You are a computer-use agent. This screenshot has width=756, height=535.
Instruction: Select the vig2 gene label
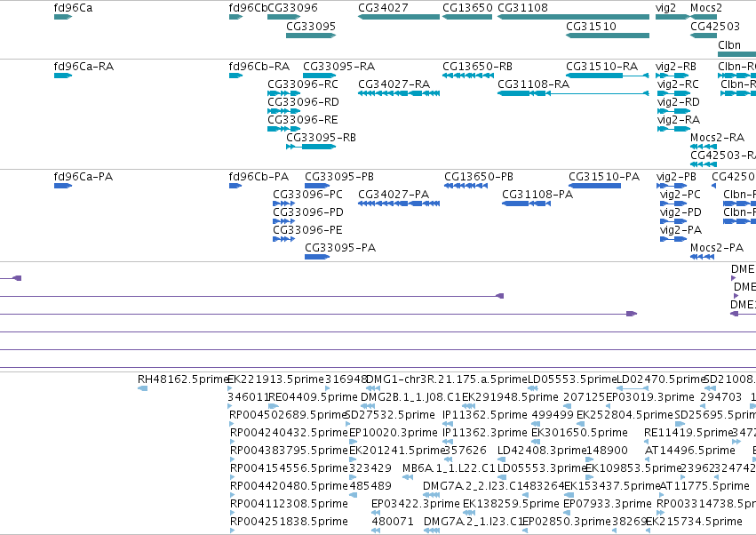click(x=666, y=8)
